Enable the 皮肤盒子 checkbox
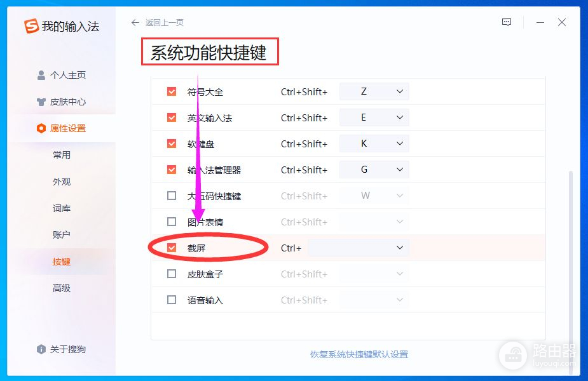The height and width of the screenshot is (381, 588). click(172, 274)
